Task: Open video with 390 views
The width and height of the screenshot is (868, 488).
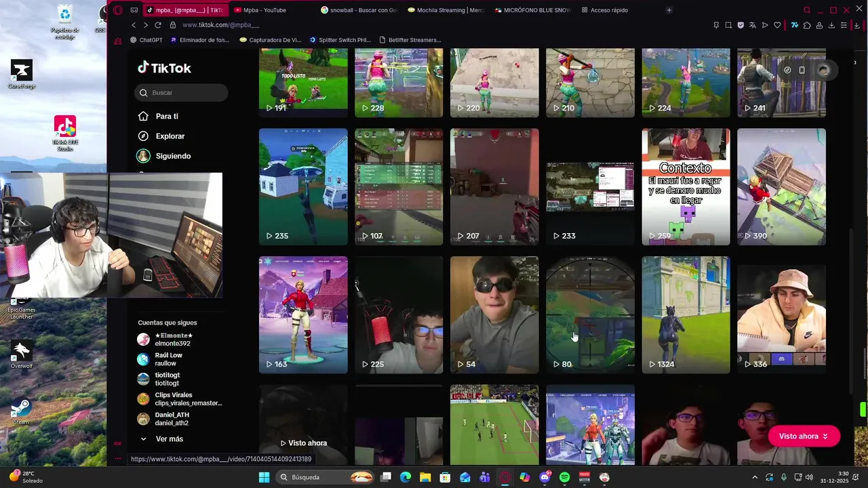Action: (781, 187)
